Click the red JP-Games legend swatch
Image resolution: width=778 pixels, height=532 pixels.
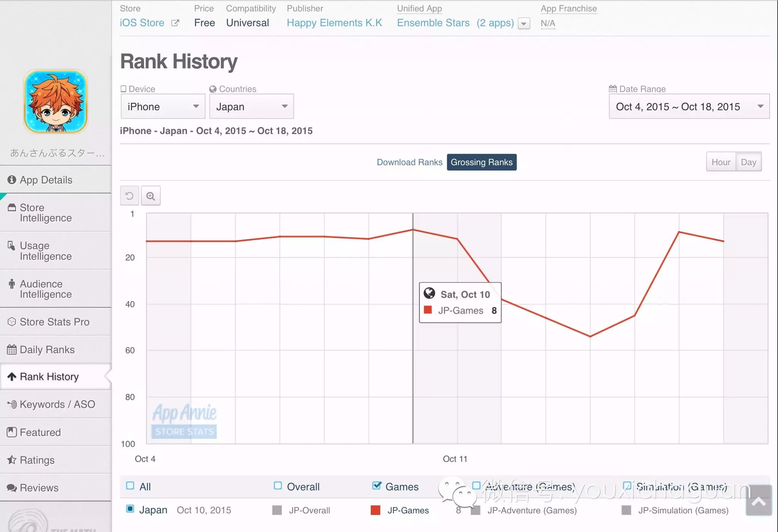(x=375, y=510)
